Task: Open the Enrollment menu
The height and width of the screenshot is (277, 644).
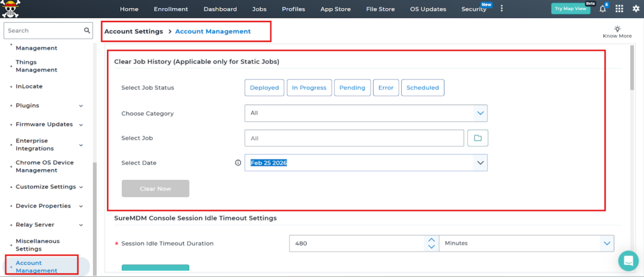Action: [x=170, y=9]
